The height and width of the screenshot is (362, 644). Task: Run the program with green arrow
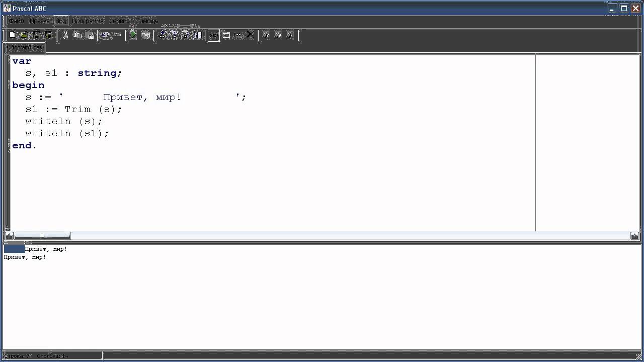[133, 35]
